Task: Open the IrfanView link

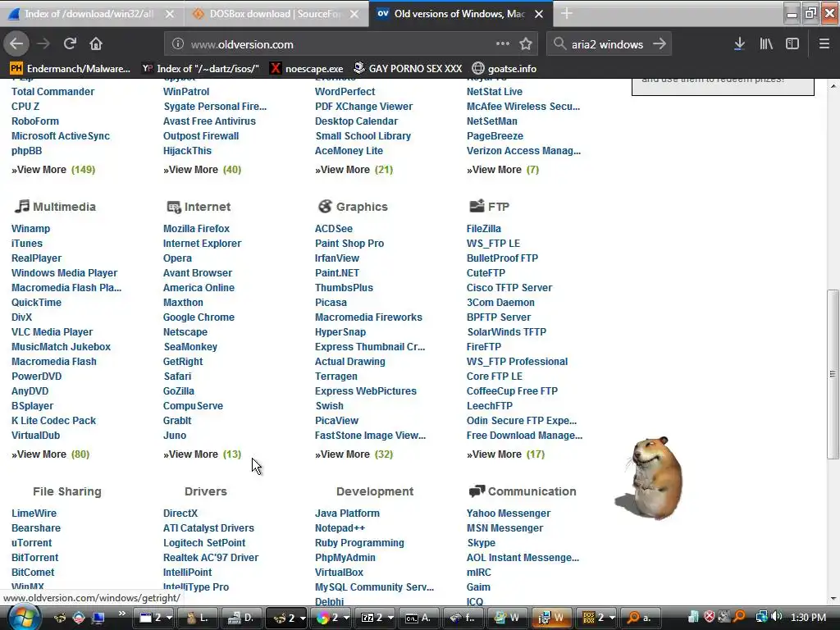Action: (x=337, y=258)
